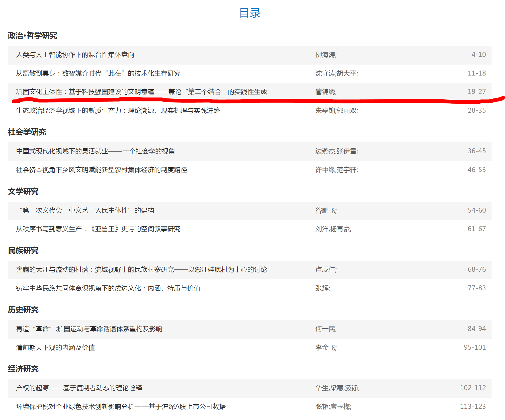Click author name 卢成仁
This screenshot has height=420, width=505.
[x=325, y=269]
